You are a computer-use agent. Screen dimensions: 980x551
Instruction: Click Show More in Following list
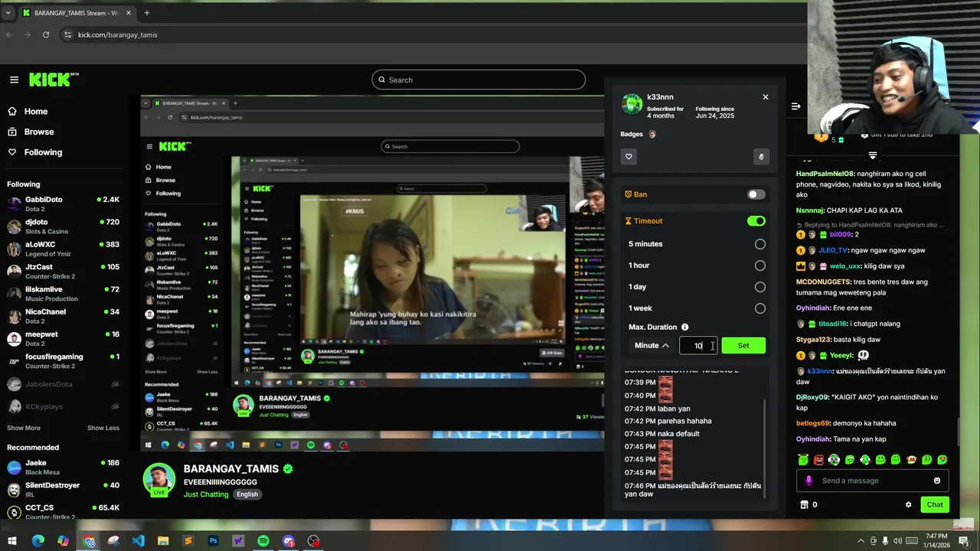(x=24, y=428)
